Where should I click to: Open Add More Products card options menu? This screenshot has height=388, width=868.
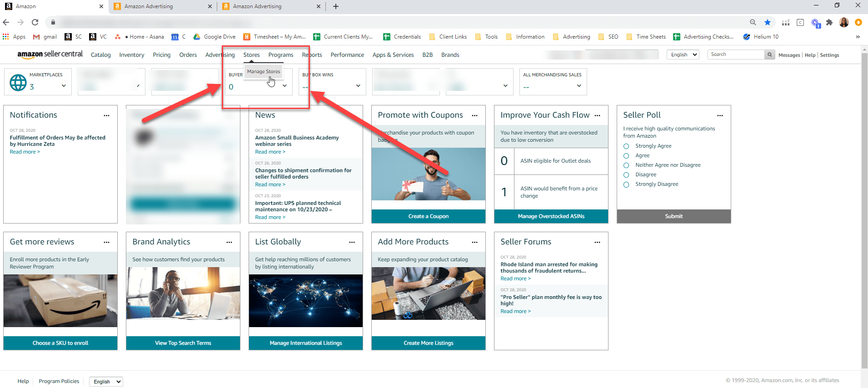pyautogui.click(x=474, y=242)
